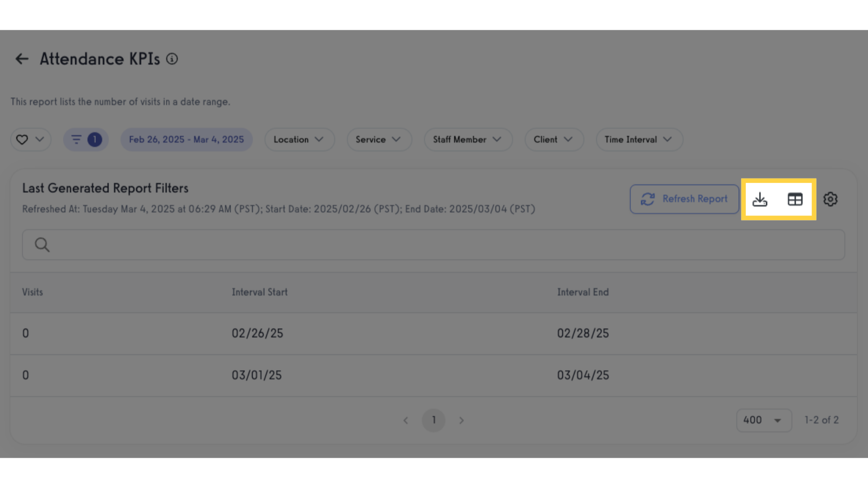Go back using the left arrow icon
This screenshot has width=868, height=488.
[x=22, y=59]
